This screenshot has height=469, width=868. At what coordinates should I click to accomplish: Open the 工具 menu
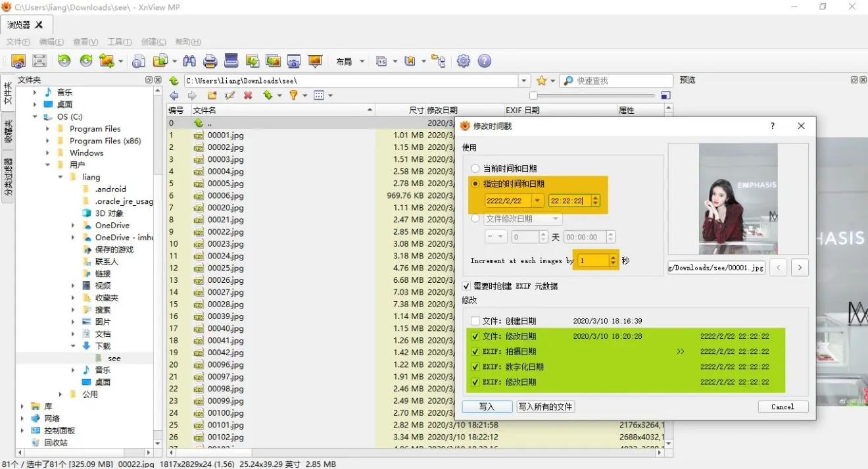[x=119, y=41]
